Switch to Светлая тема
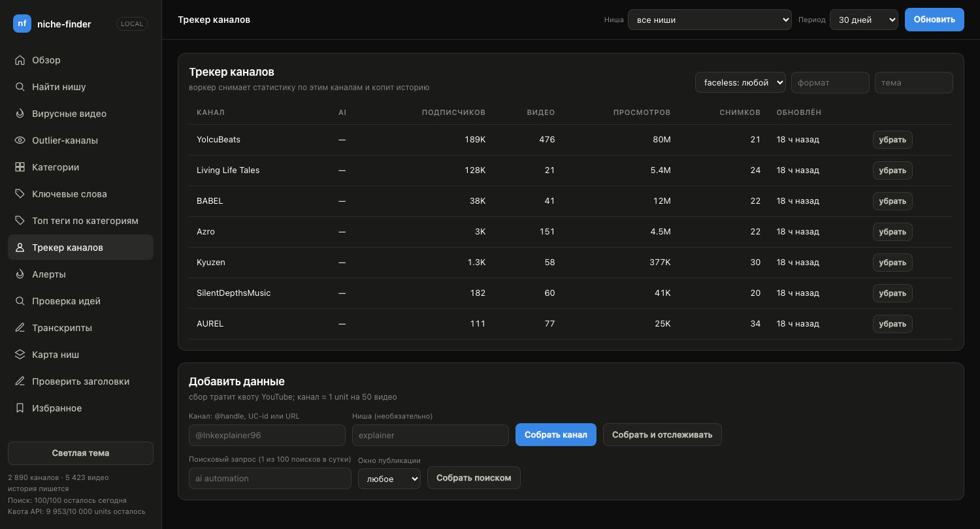Image resolution: width=980 pixels, height=529 pixels. click(x=80, y=453)
